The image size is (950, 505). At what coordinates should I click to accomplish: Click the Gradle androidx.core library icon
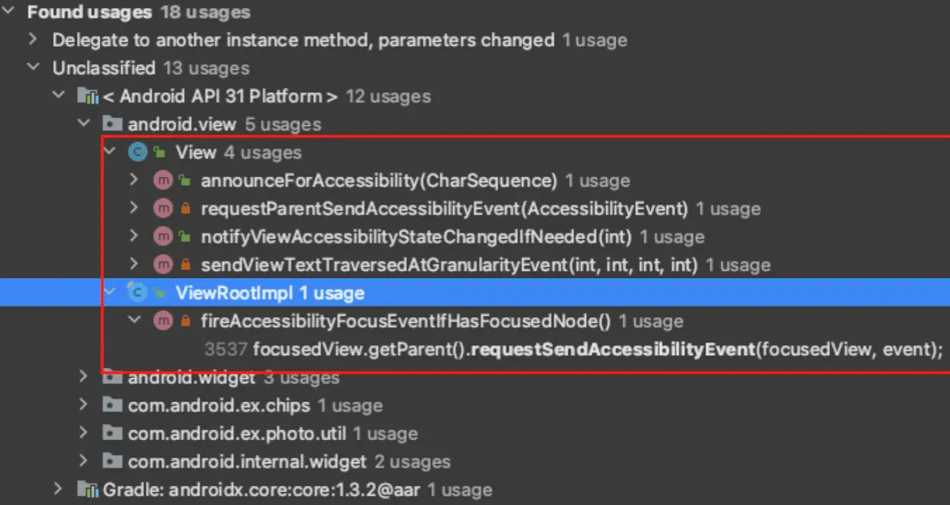(87, 489)
